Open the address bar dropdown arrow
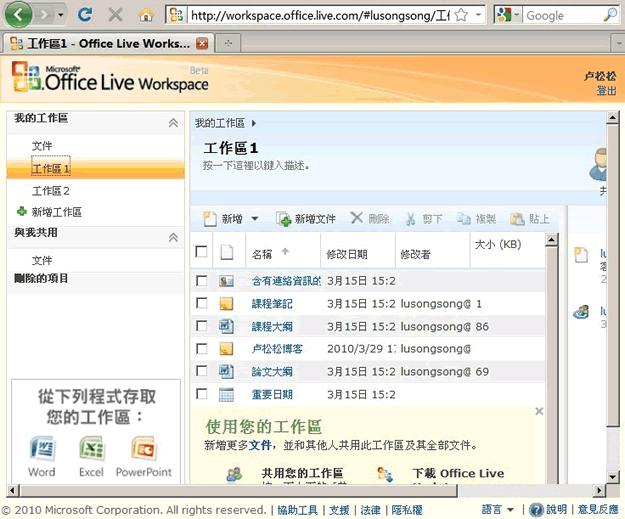This screenshot has width=625, height=519. 478,15
